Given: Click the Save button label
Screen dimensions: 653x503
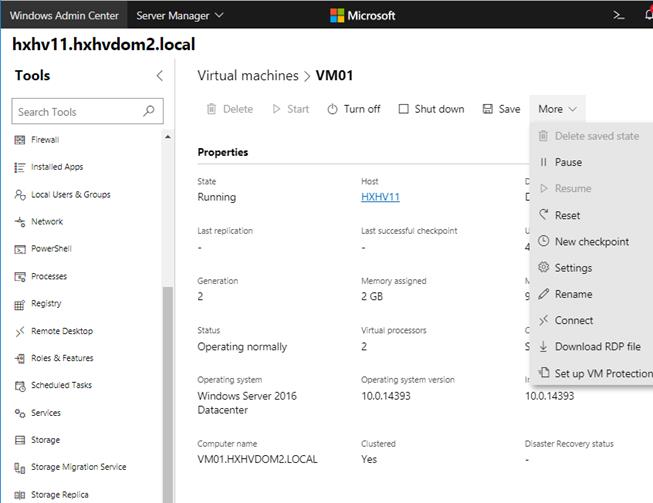Looking at the screenshot, I should (x=509, y=109).
